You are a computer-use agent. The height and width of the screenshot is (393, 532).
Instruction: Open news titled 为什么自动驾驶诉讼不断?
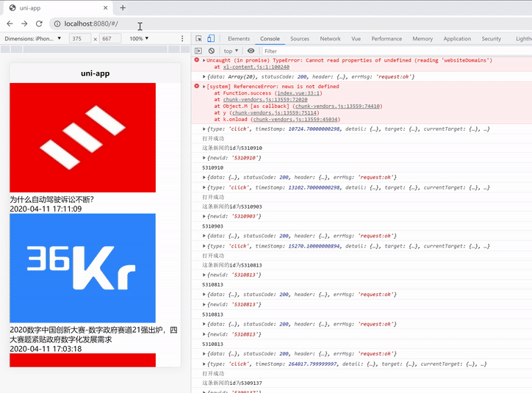[x=51, y=199]
